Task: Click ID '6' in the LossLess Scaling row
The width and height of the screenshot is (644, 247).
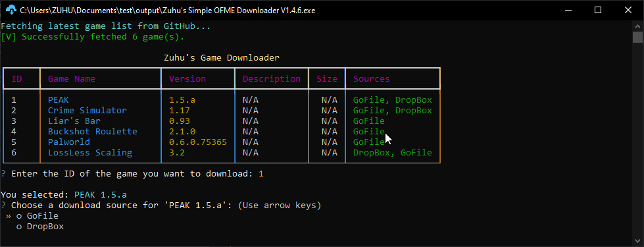Action: pyautogui.click(x=14, y=153)
